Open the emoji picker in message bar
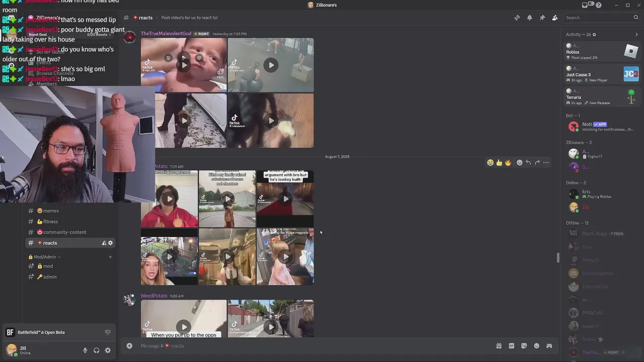Viewport: 644px width, 362px height. click(536, 346)
